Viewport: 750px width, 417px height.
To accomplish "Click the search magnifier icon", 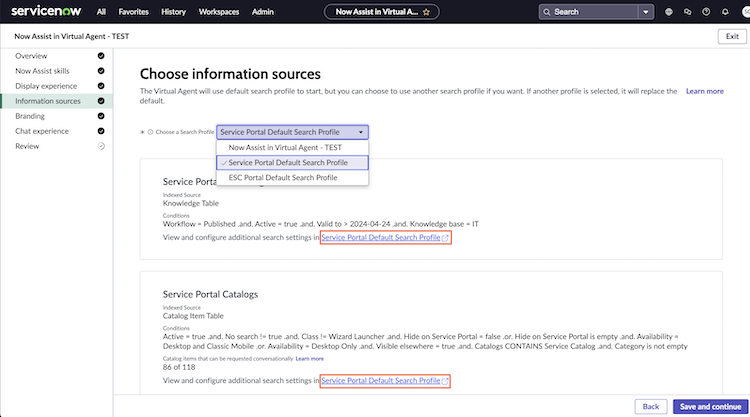I will click(547, 12).
